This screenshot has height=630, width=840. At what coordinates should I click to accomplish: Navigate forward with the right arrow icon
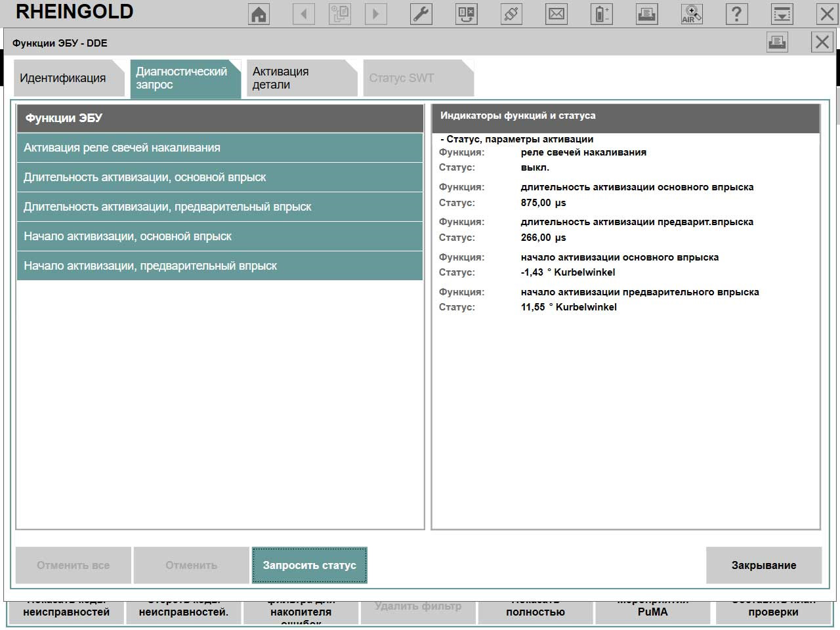375,14
